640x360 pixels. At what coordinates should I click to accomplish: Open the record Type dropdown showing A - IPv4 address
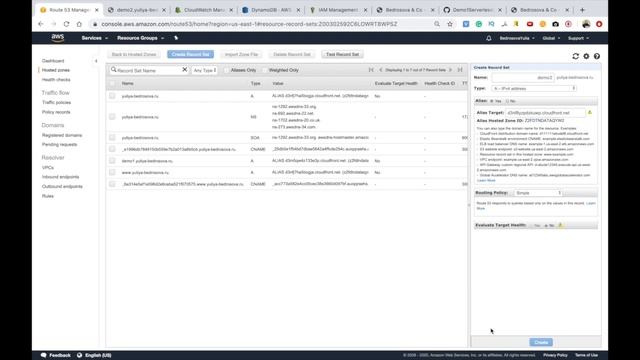tap(533, 88)
